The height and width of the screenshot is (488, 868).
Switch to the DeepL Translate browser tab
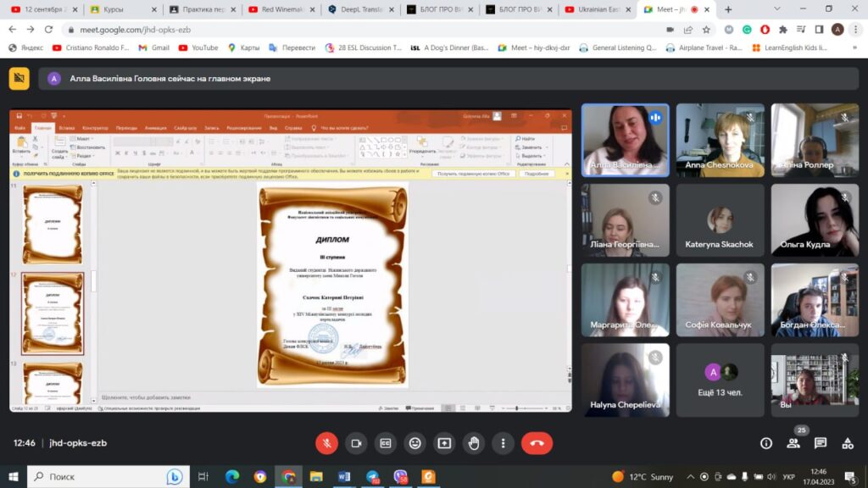tap(360, 9)
